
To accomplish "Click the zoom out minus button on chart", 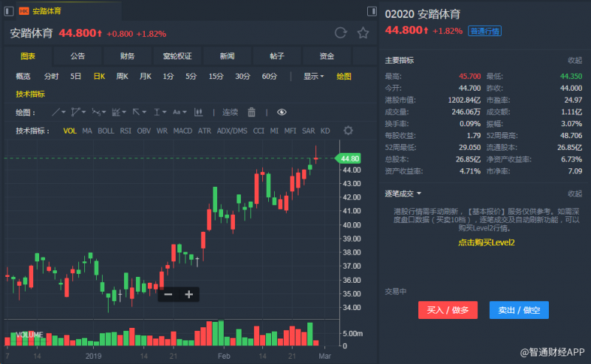I will 168,295.
